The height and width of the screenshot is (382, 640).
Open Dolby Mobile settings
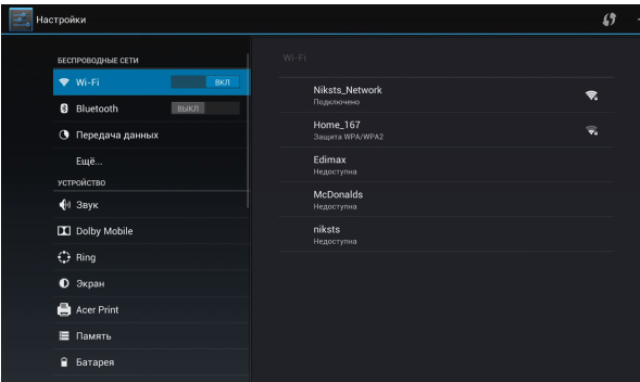pyautogui.click(x=151, y=231)
